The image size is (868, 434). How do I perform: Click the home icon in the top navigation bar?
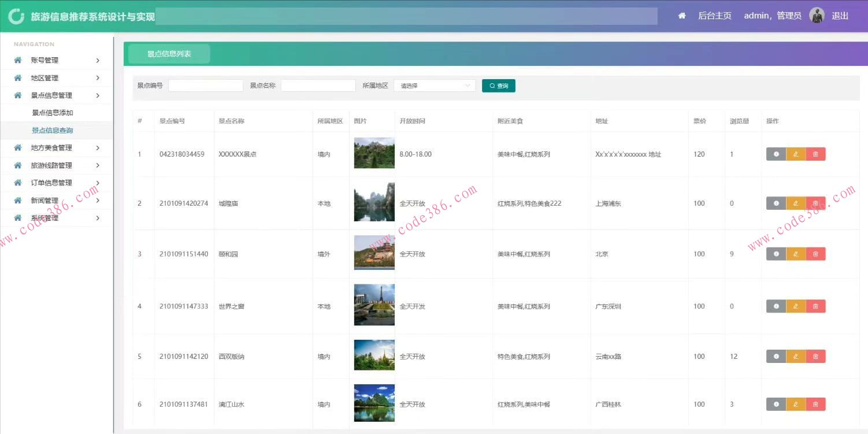coord(682,16)
